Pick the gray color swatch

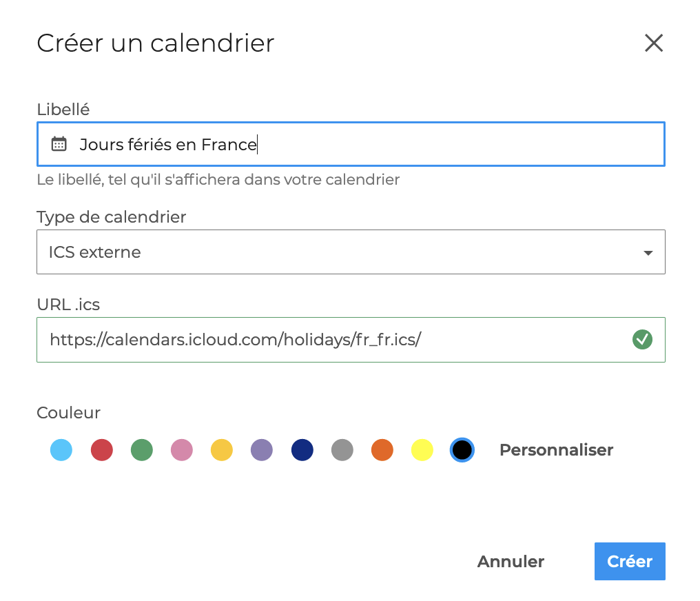point(342,450)
